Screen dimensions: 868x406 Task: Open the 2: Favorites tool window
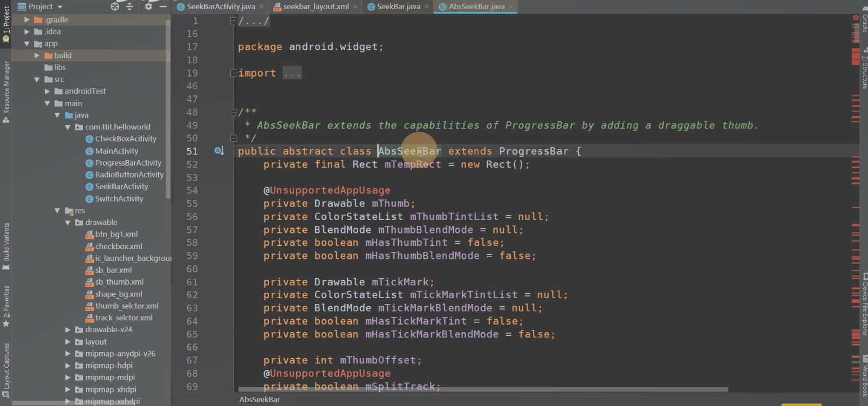[6, 306]
